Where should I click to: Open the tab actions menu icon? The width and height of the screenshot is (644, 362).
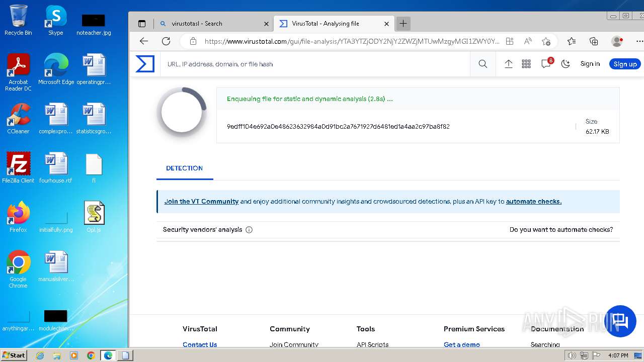(x=142, y=24)
